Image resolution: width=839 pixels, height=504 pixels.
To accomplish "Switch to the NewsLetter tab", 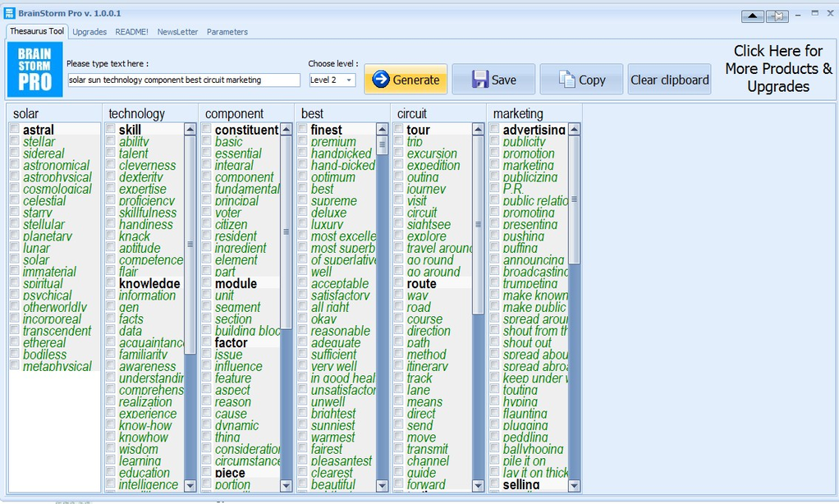I will 177,32.
